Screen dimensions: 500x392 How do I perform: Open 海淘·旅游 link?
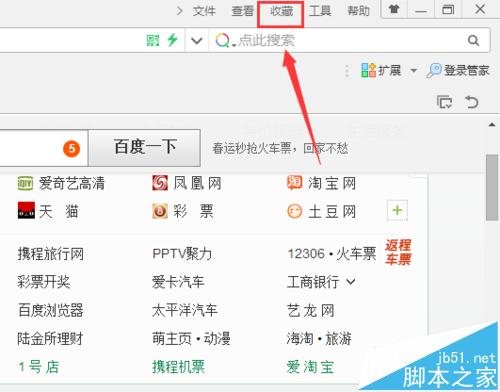point(319,339)
